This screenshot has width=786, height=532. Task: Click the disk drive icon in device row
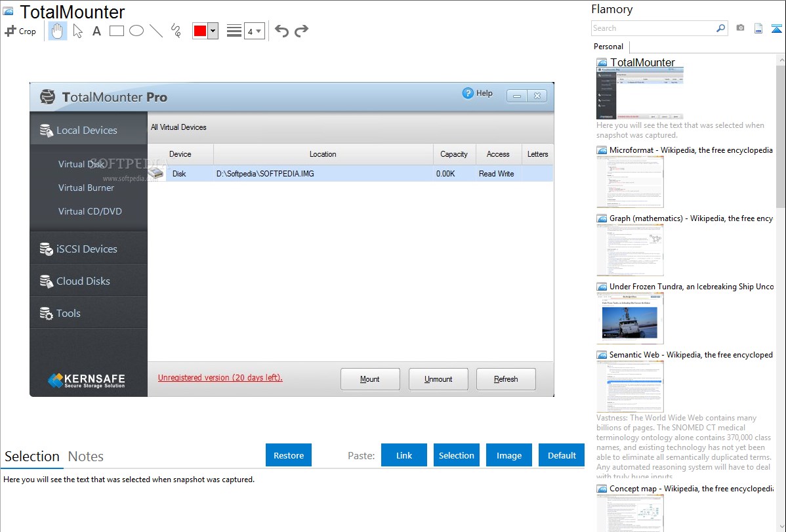click(x=156, y=173)
